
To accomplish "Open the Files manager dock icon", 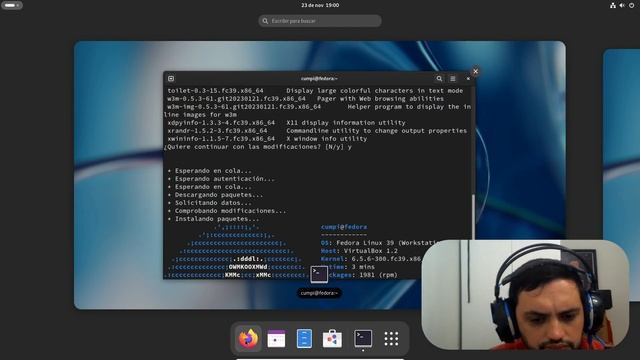I will pos(304,338).
